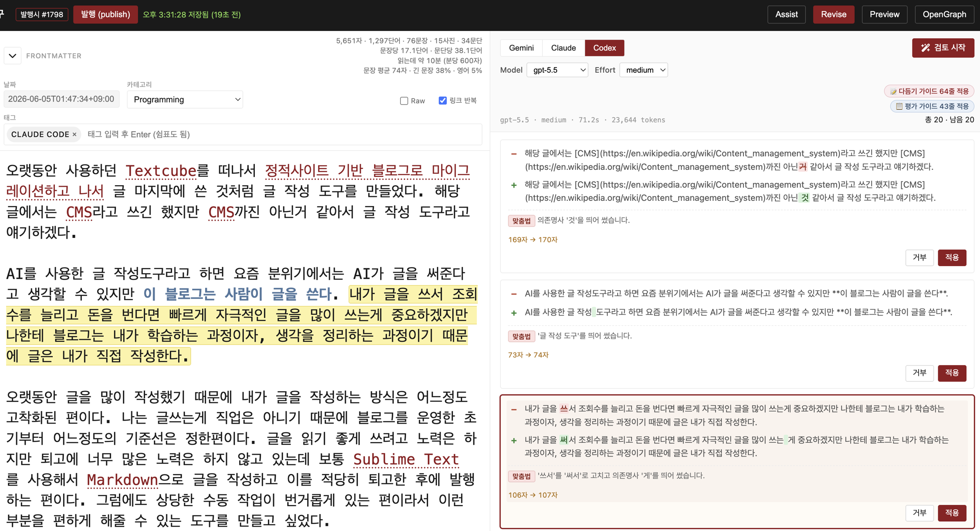The height and width of the screenshot is (531, 980).
Task: Start review with 검토 시작 button
Action: [x=943, y=48]
